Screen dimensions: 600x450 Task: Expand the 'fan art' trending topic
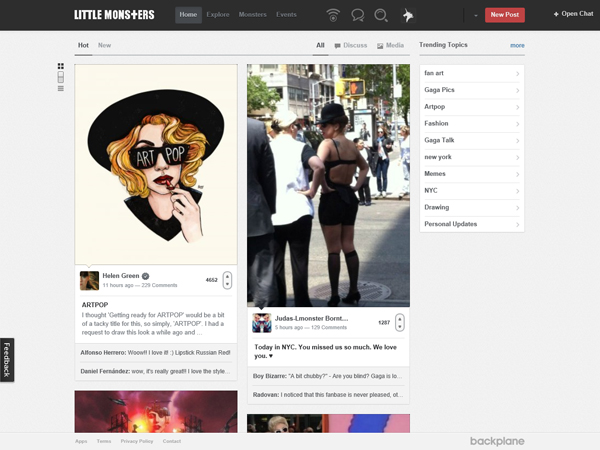pyautogui.click(x=471, y=73)
